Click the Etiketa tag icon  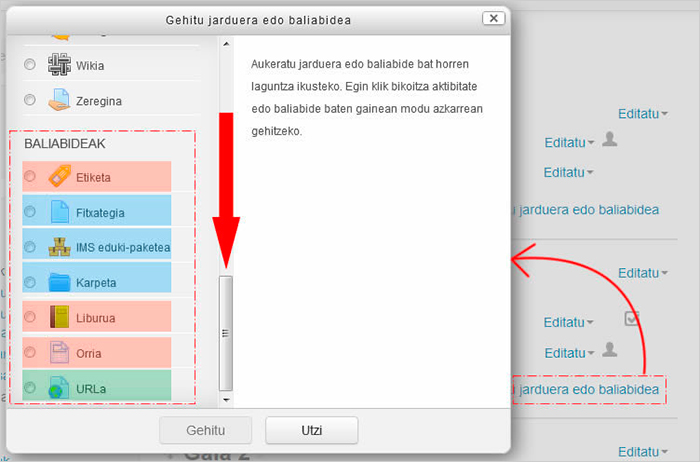click(60, 177)
